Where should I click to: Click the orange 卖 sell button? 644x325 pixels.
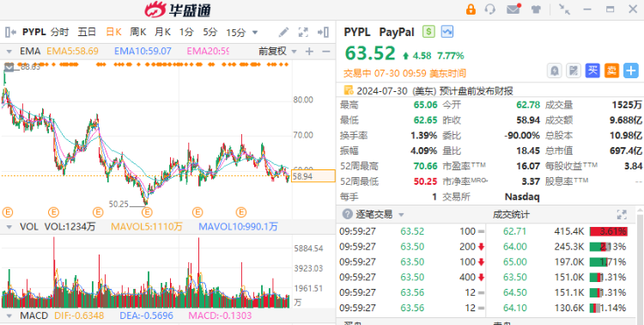(611, 71)
